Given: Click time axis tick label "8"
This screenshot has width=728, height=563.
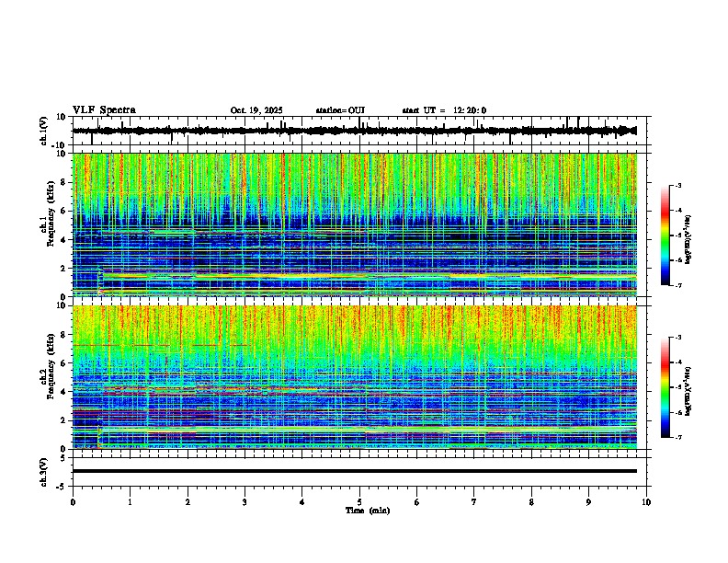Looking at the screenshot, I should coord(531,502).
